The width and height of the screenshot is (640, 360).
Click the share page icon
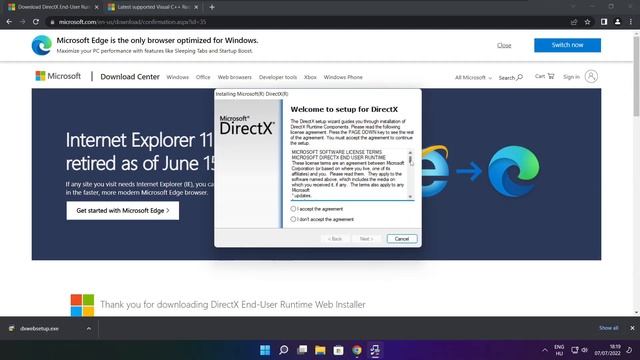tap(573, 22)
